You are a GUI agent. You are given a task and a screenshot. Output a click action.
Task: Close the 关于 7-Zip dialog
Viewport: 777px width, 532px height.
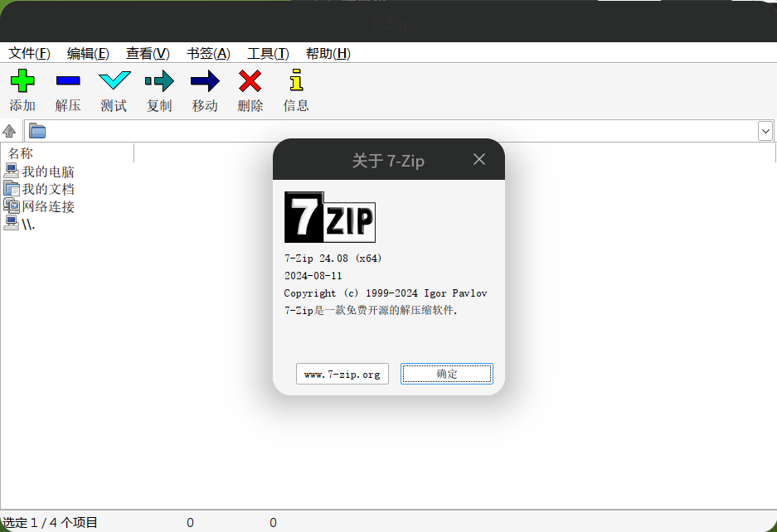click(x=479, y=159)
